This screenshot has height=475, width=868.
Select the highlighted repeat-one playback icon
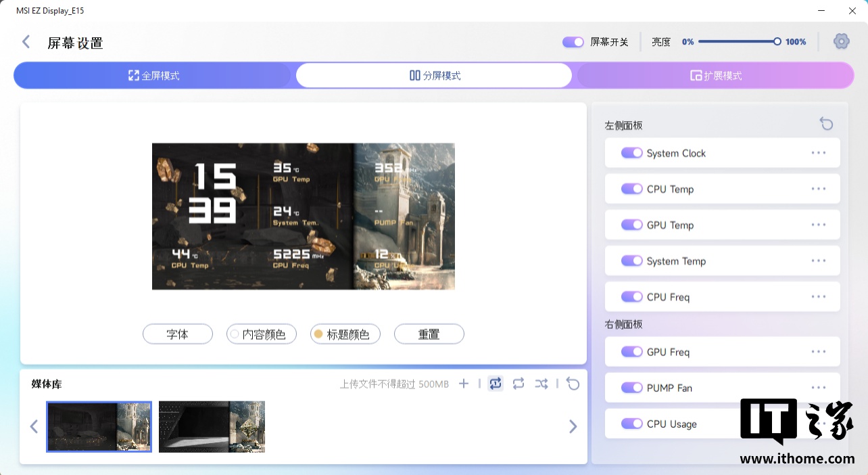(496, 384)
